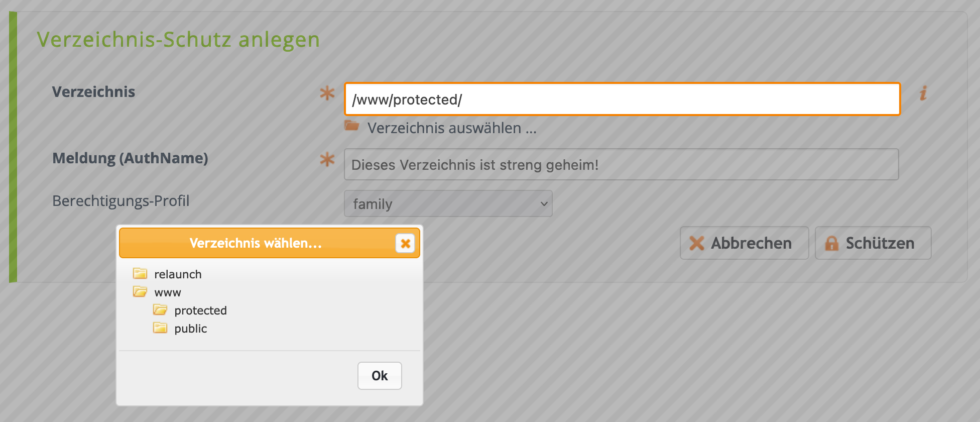The width and height of the screenshot is (980, 422).
Task: Click the protected folder icon
Action: tap(160, 309)
